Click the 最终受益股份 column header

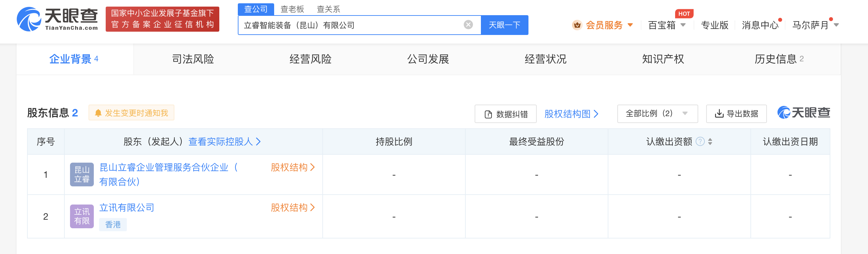point(536,142)
